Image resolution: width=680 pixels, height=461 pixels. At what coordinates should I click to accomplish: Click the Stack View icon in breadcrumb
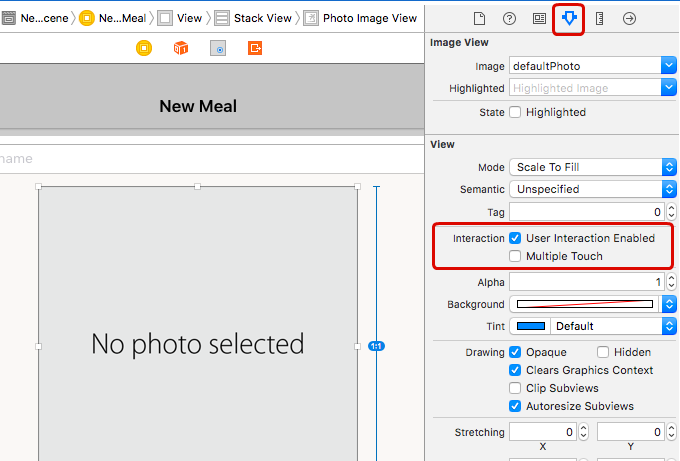222,18
